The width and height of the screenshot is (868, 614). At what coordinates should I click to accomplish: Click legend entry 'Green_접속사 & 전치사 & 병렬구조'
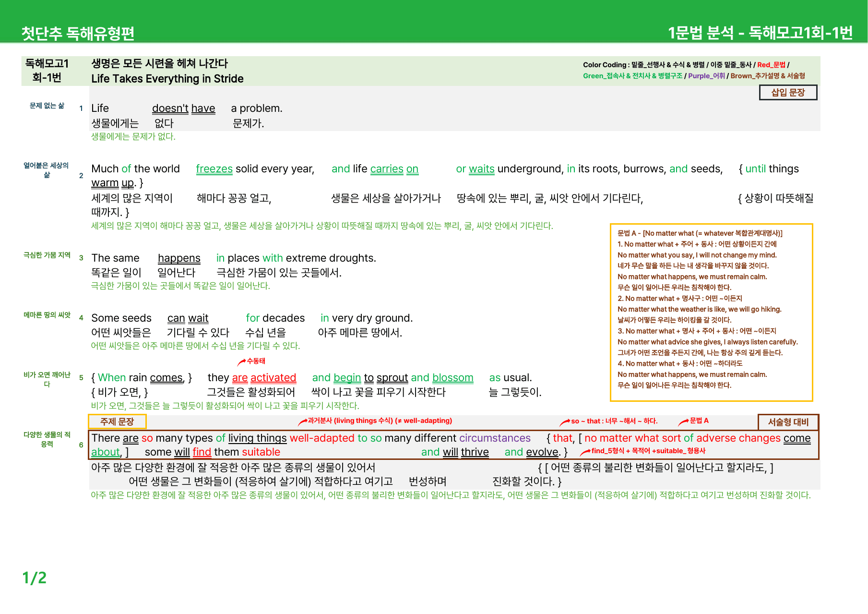632,76
